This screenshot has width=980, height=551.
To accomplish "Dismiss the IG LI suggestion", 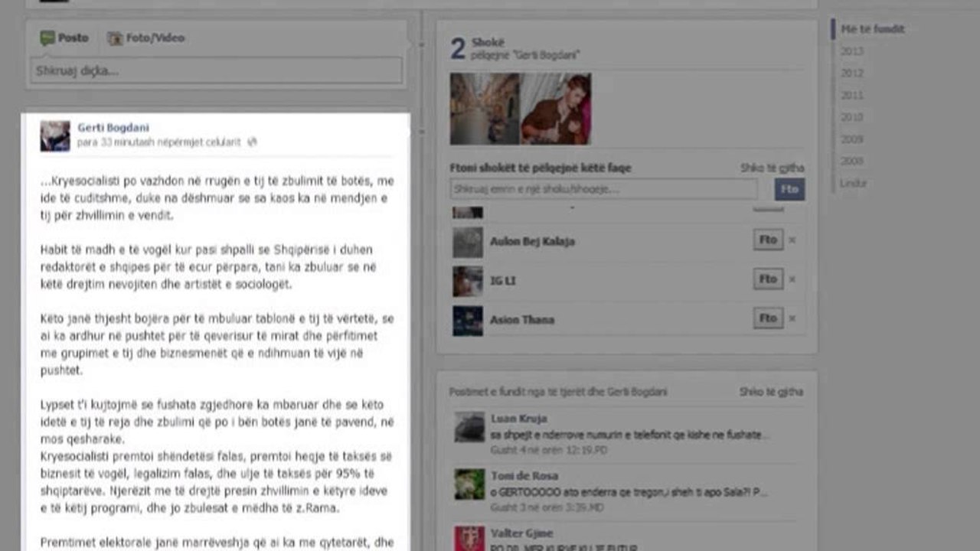I will click(x=792, y=279).
